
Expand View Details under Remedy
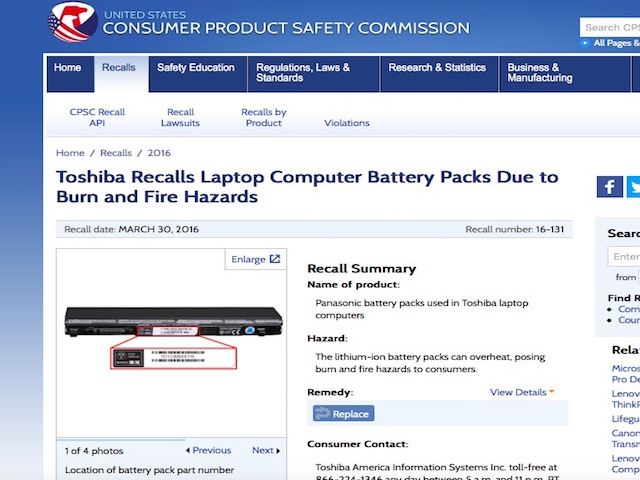pyautogui.click(x=522, y=392)
